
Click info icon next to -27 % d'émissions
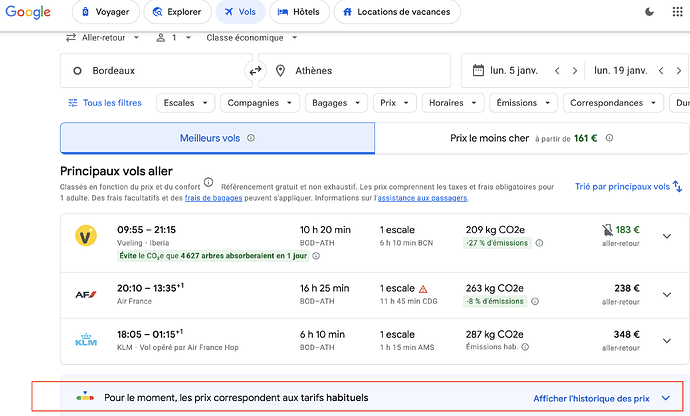click(x=539, y=243)
